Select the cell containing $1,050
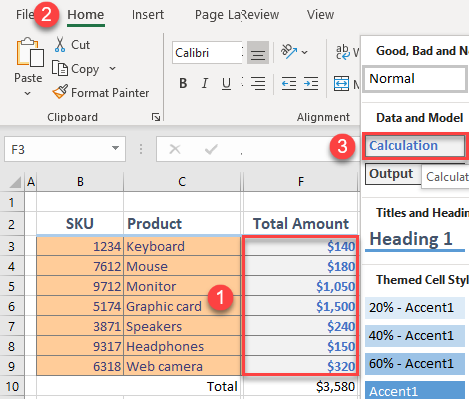Viewport: 469px width, 399px height. 301,286
